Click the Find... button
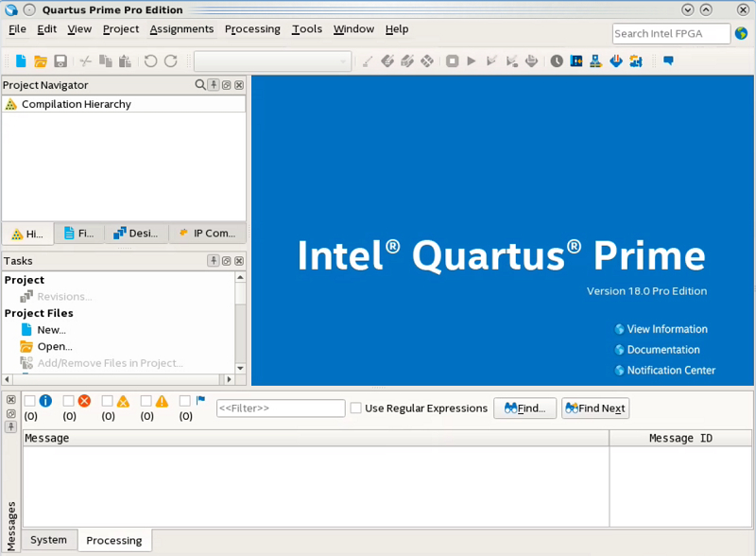Viewport: 756px width, 556px height. (x=525, y=408)
